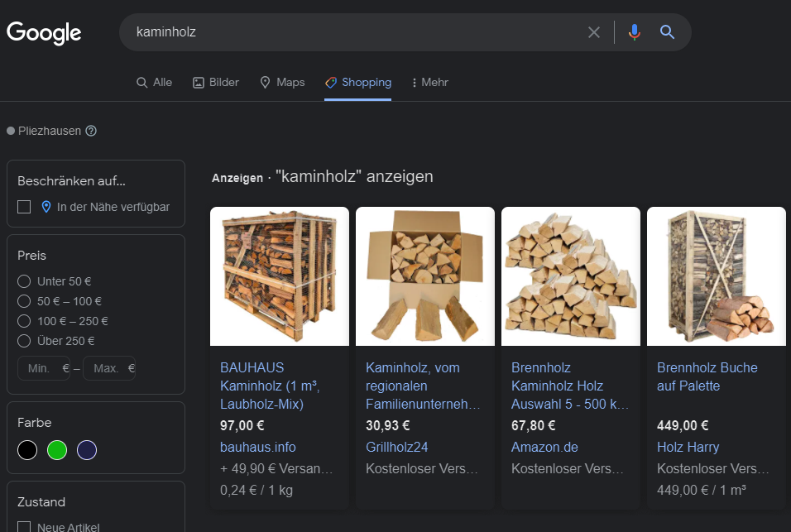Visit the Grillholz24 seller link
The image size is (791, 532).
point(397,448)
